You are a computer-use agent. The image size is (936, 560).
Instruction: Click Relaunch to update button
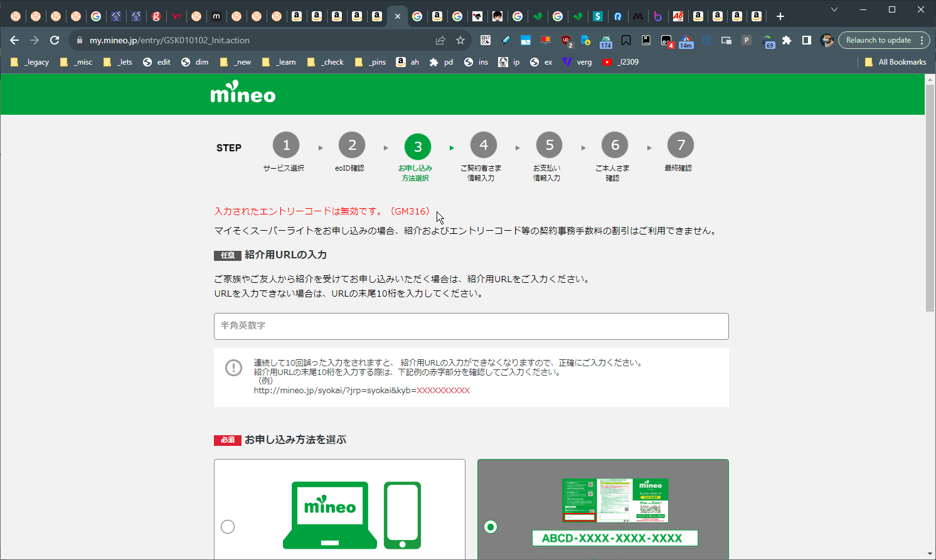tap(878, 40)
